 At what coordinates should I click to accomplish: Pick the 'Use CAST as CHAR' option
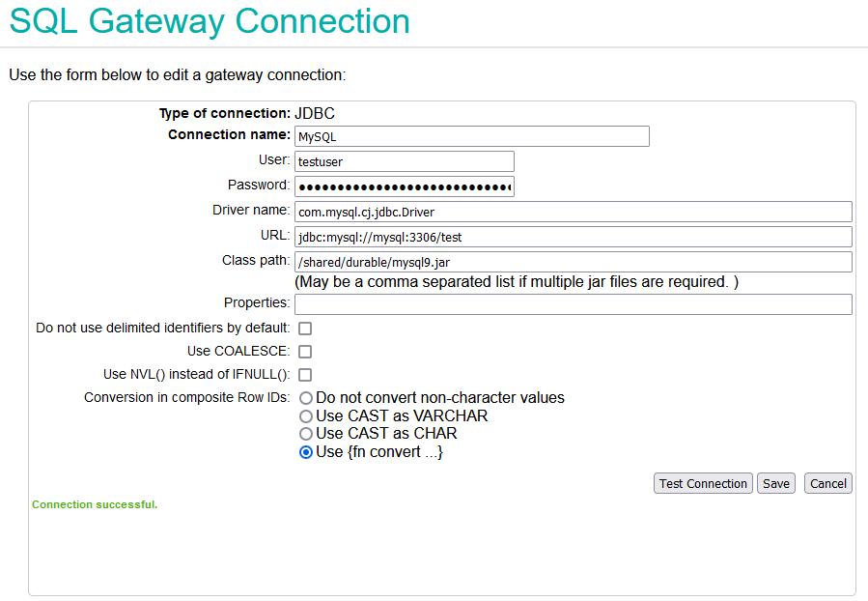pyautogui.click(x=305, y=434)
